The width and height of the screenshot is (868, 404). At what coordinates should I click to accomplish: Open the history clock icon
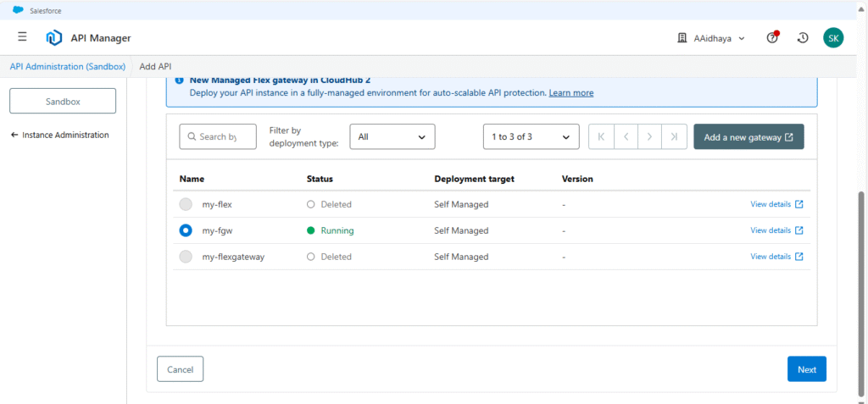(803, 37)
